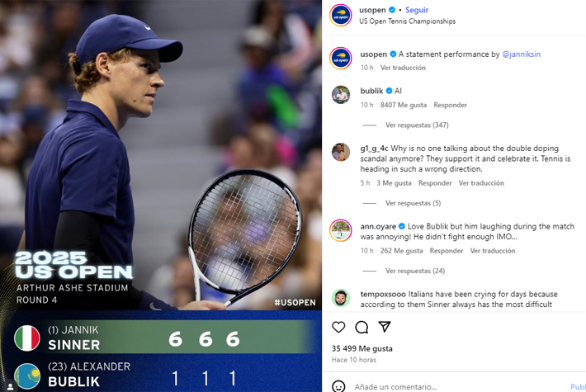Share post via paper plane icon

[384, 327]
